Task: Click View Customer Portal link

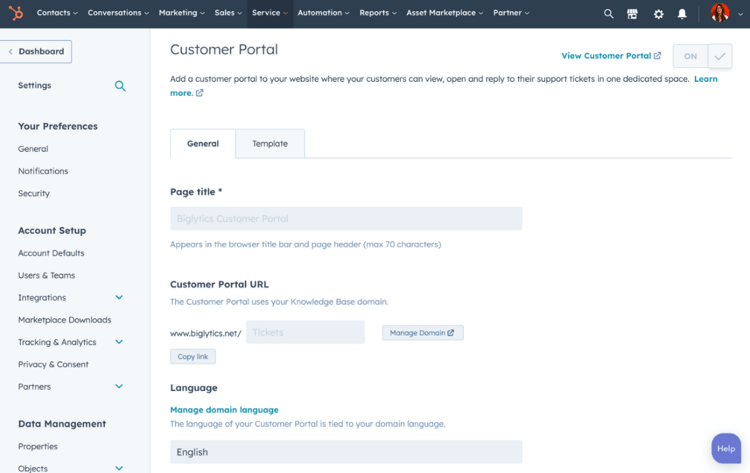Action: click(611, 56)
